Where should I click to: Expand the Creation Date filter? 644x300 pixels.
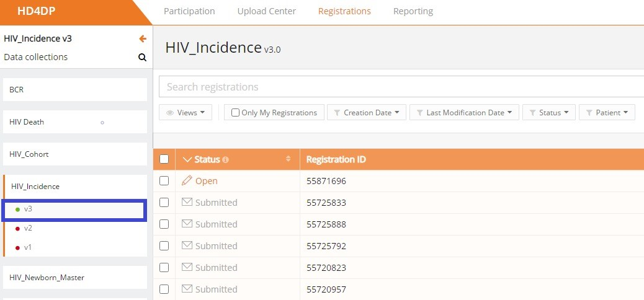tap(367, 113)
